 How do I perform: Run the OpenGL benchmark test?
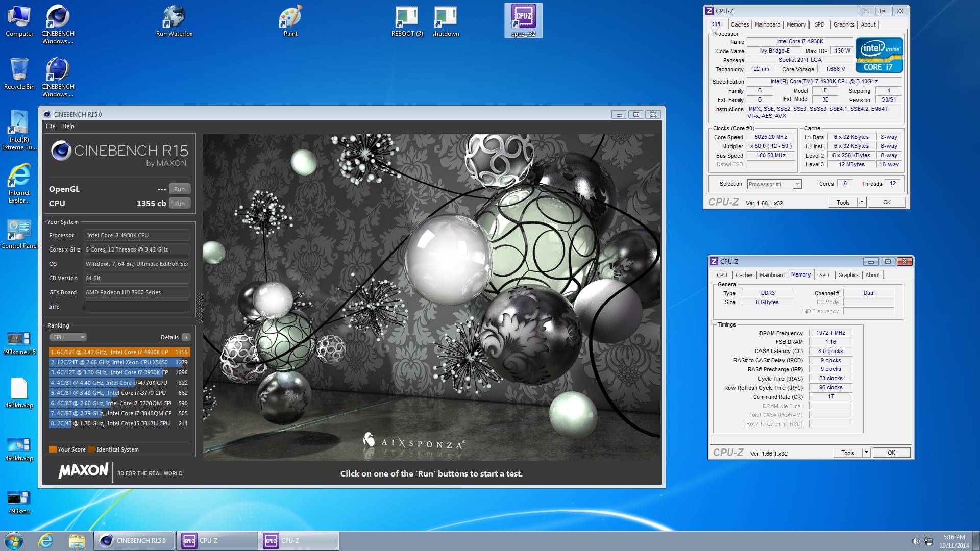[x=179, y=189]
